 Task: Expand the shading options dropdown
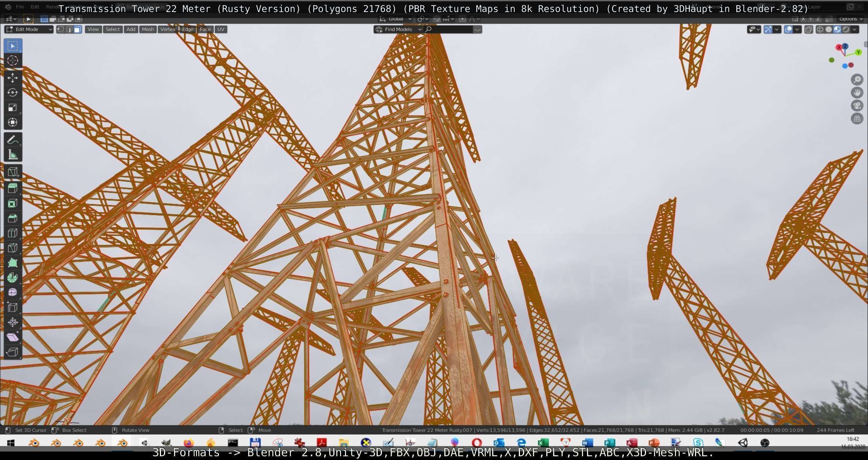tap(855, 29)
